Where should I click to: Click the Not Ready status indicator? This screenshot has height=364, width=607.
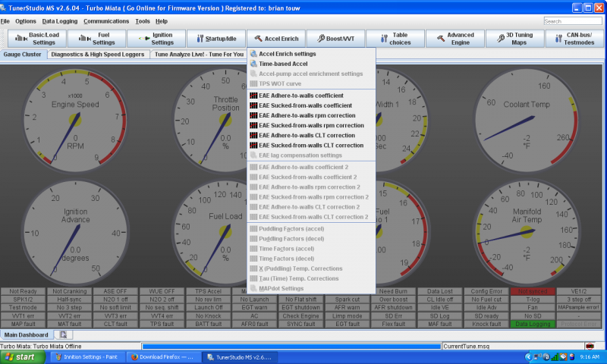click(24, 291)
